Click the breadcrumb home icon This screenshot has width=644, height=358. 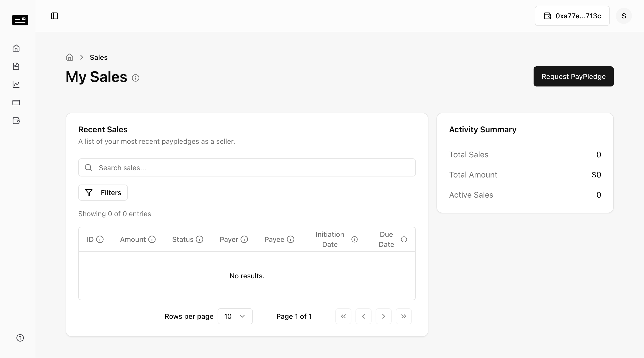pos(70,57)
